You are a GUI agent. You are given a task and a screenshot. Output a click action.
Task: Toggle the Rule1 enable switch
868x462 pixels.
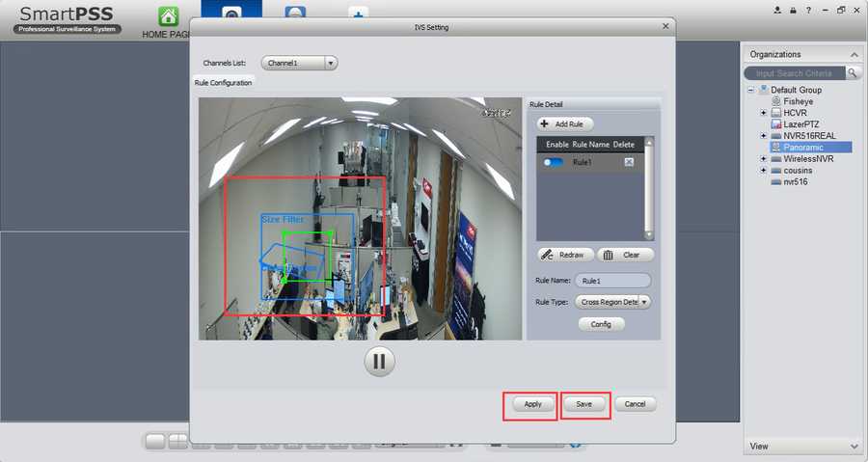[553, 162]
